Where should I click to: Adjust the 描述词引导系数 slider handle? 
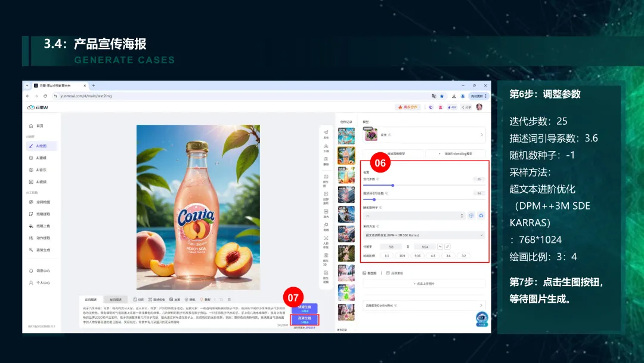tap(374, 199)
